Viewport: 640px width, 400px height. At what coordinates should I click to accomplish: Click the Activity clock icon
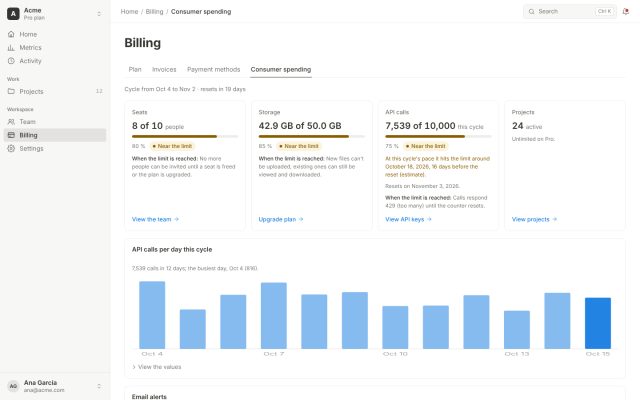[11, 61]
